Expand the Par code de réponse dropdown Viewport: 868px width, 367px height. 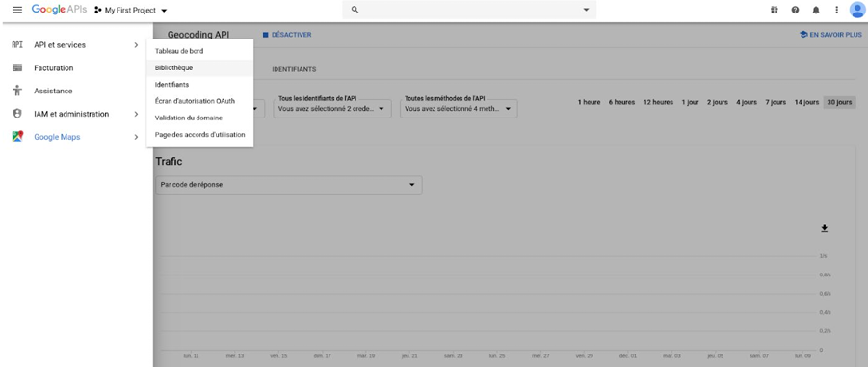point(288,185)
